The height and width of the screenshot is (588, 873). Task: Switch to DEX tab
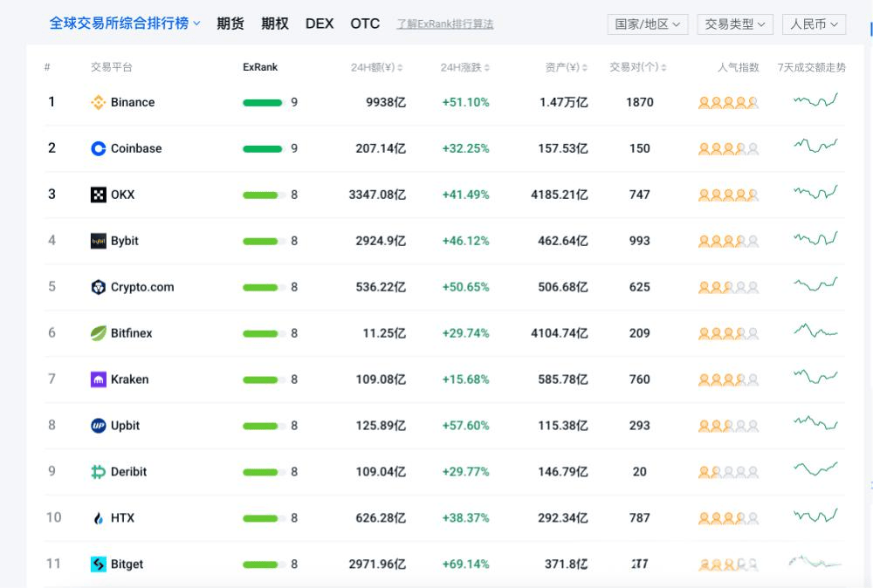[320, 24]
